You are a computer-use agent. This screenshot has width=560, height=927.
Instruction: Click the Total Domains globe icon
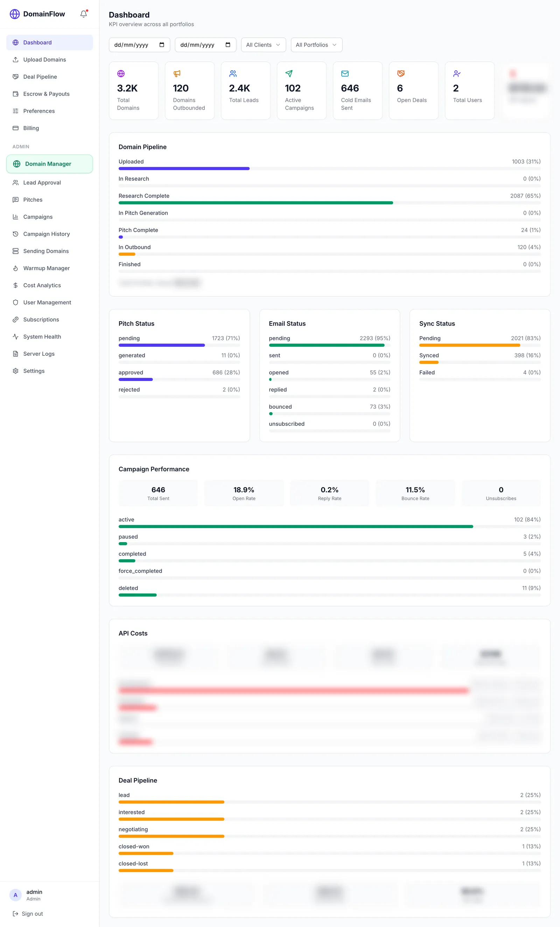click(121, 73)
